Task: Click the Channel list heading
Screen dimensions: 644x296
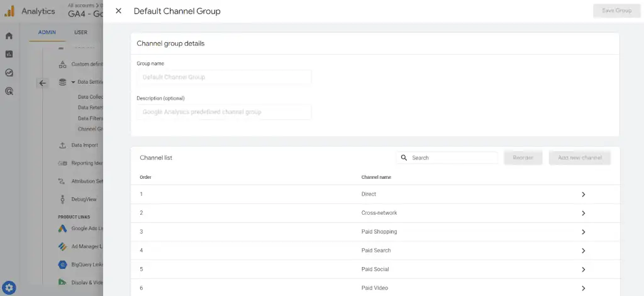Action: tap(156, 158)
